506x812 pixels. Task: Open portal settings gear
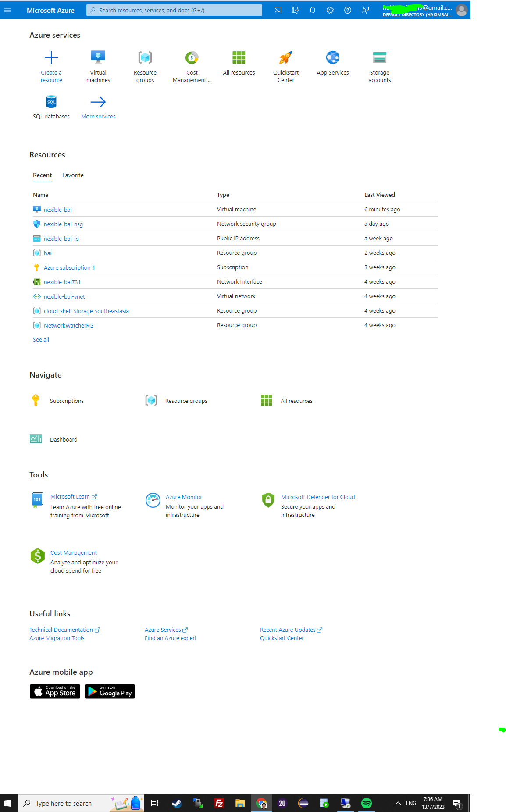tap(330, 10)
